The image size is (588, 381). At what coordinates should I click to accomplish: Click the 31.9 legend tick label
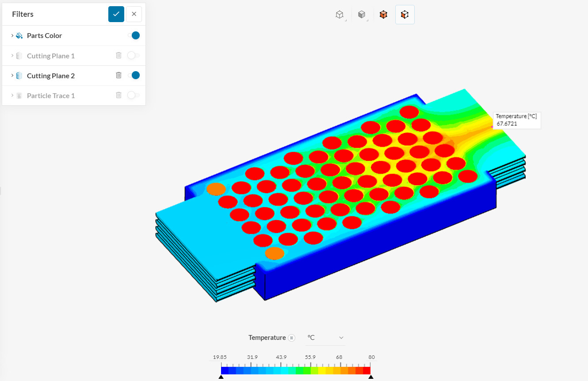coord(252,357)
